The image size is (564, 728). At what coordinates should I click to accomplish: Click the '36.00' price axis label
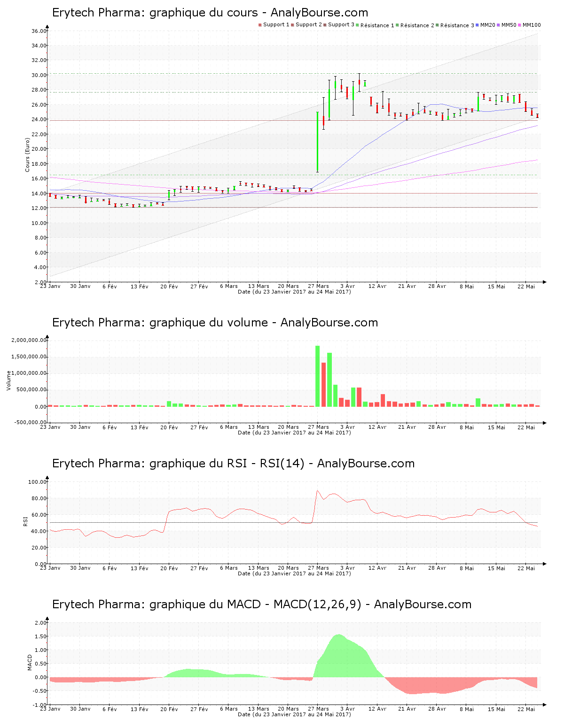tap(39, 31)
